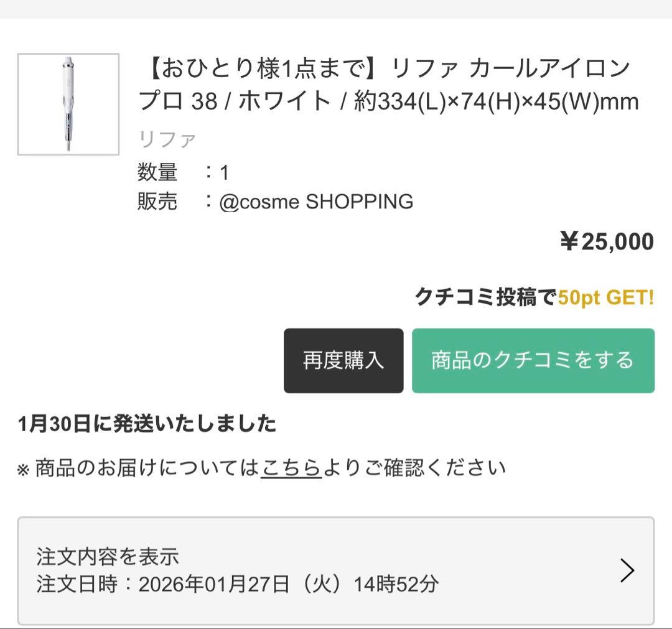Click inside the order summary card

[x=336, y=569]
